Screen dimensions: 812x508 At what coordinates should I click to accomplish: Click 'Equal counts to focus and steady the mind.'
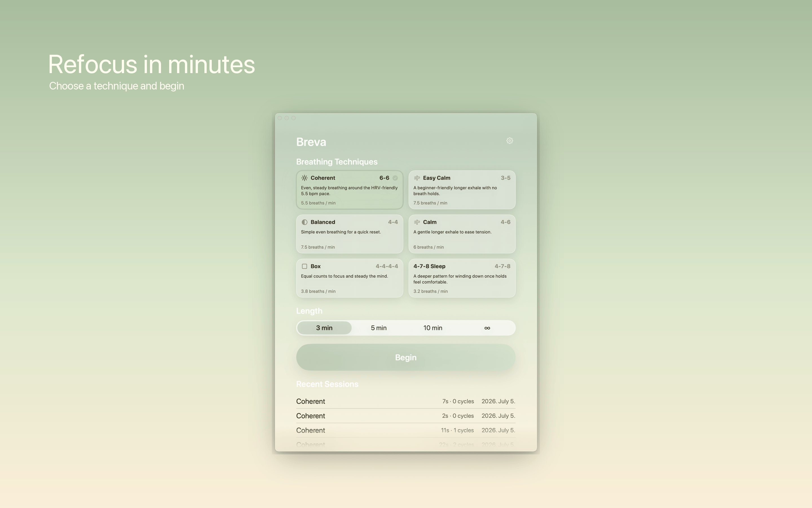pos(344,276)
